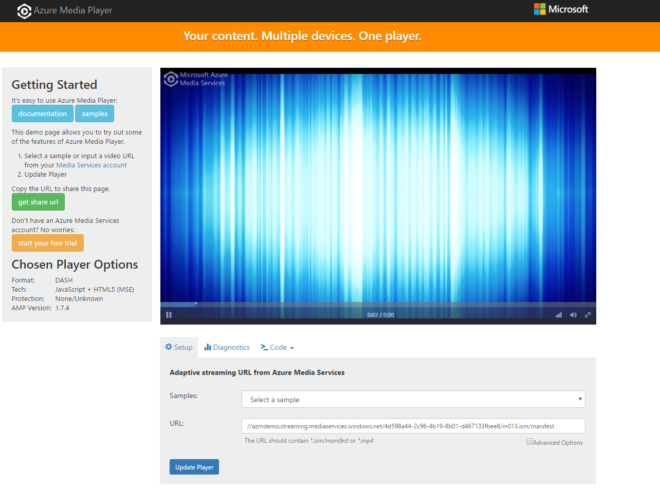Screen dimensions: 660x491
Task: Focus the manifest URL input field
Action: coord(413,426)
